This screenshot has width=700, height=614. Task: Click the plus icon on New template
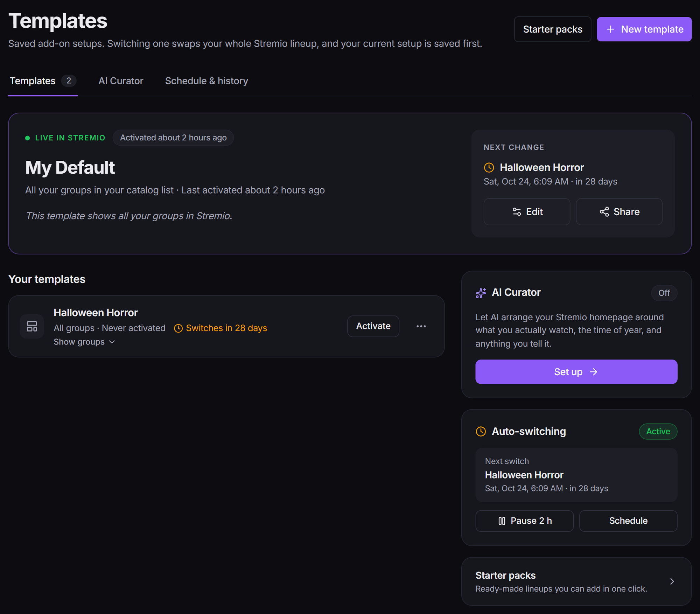(610, 29)
